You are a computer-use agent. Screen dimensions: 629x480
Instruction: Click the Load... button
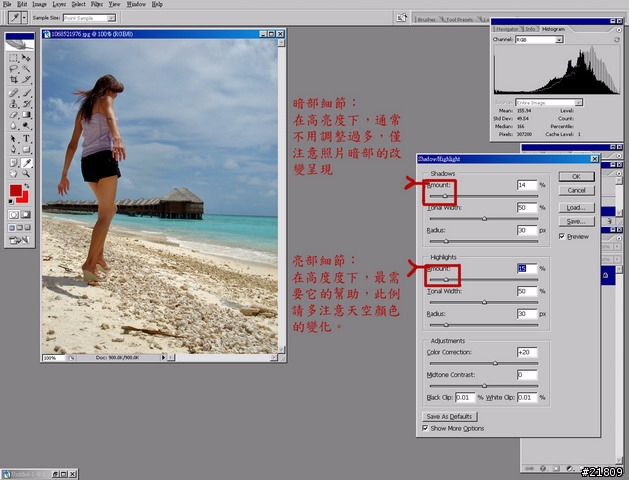point(576,207)
